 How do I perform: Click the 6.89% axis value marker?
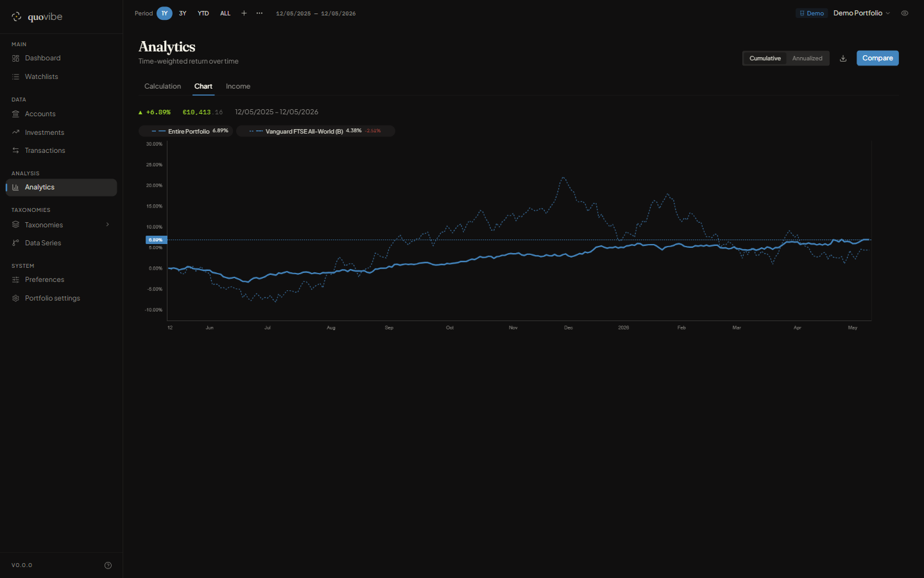tap(156, 240)
